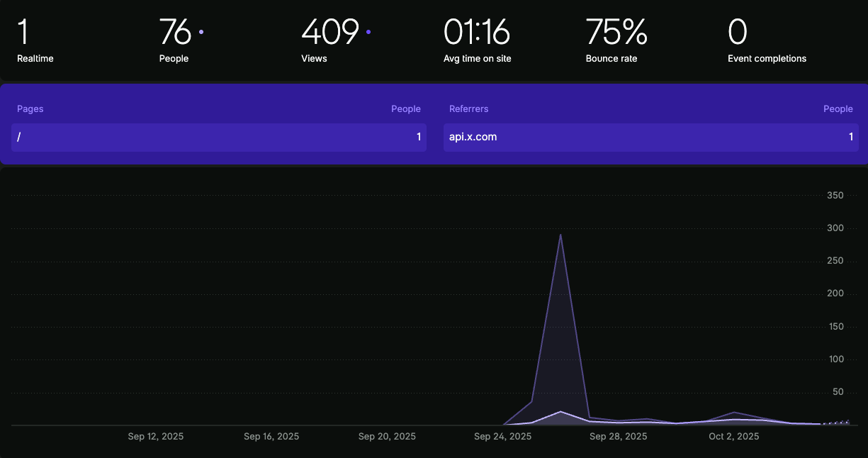Filter by the api.x.com referrer row
This screenshot has height=458, width=868.
click(x=650, y=137)
